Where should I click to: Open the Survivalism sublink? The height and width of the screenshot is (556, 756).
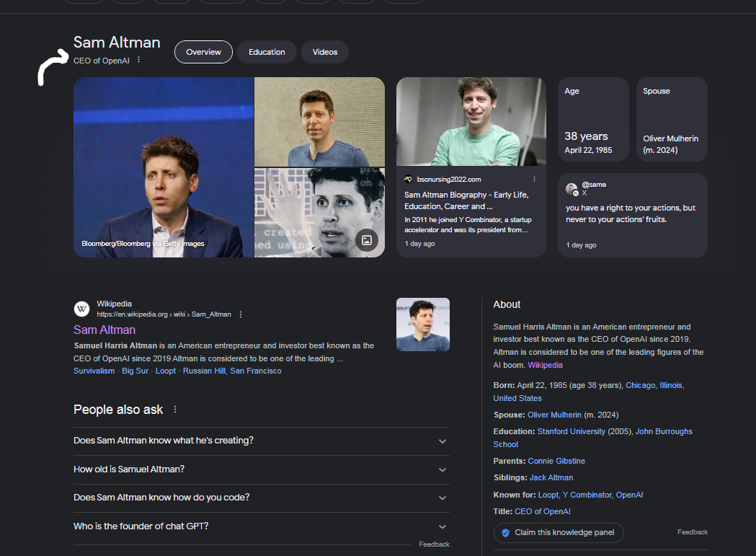(x=94, y=371)
